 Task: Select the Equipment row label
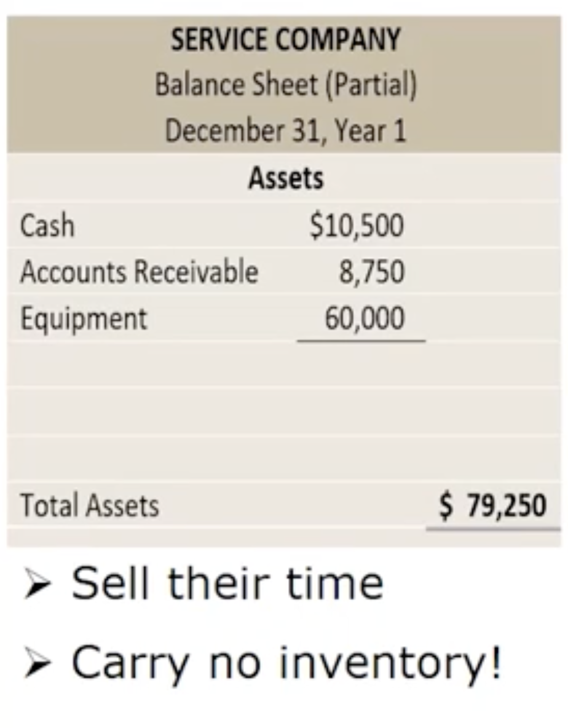[84, 318]
